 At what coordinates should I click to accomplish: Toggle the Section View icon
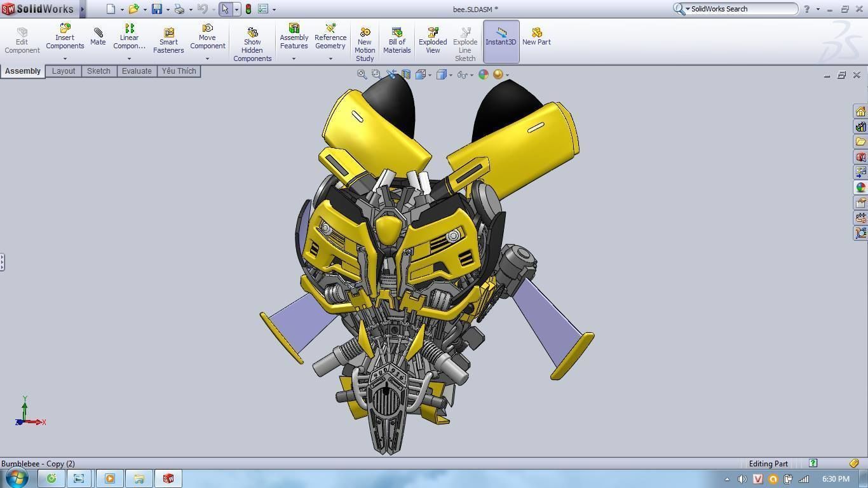(405, 74)
